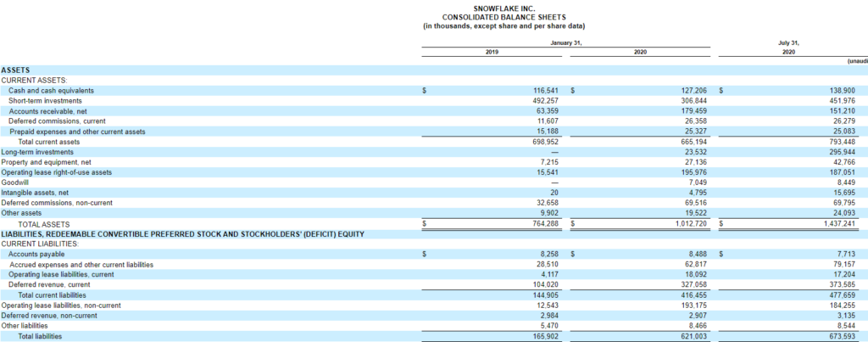This screenshot has height=342, width=868.
Task: Select the Long-term investments label
Action: (x=37, y=152)
